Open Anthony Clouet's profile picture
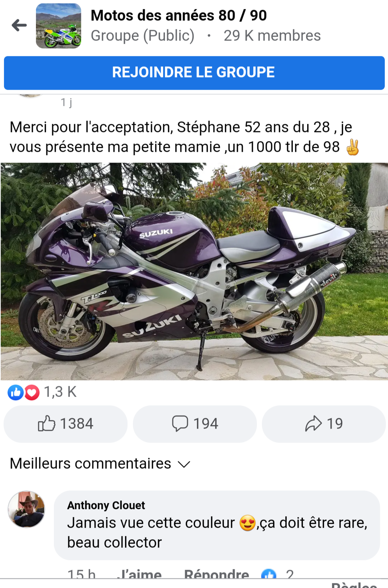 coord(27,509)
